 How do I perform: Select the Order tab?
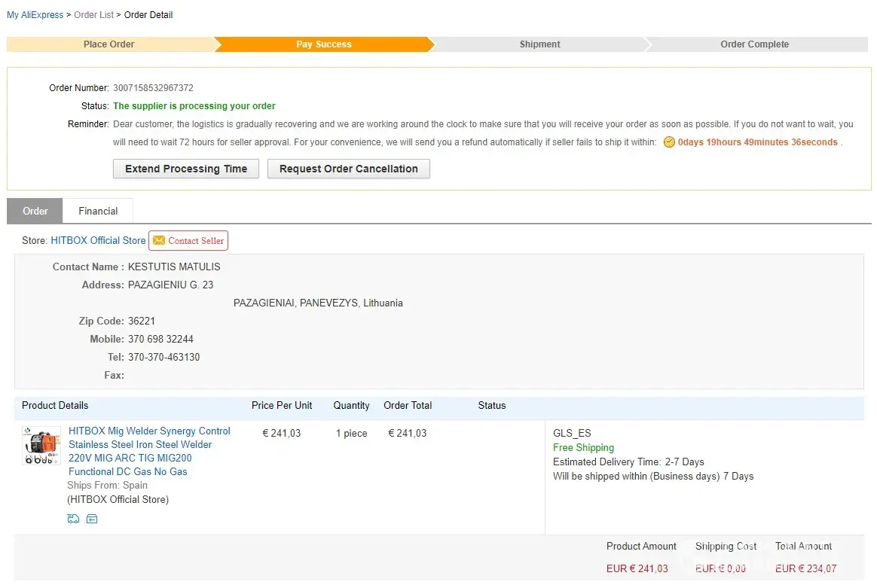[35, 212]
